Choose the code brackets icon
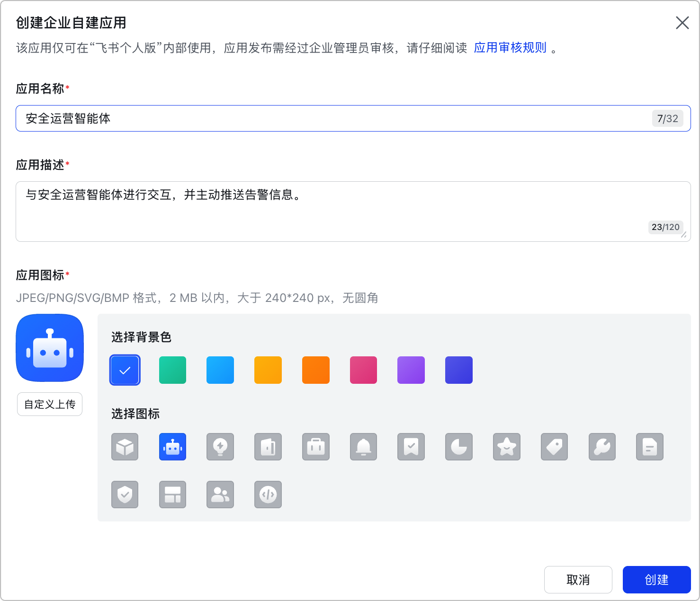This screenshot has width=700, height=601. coord(268,495)
